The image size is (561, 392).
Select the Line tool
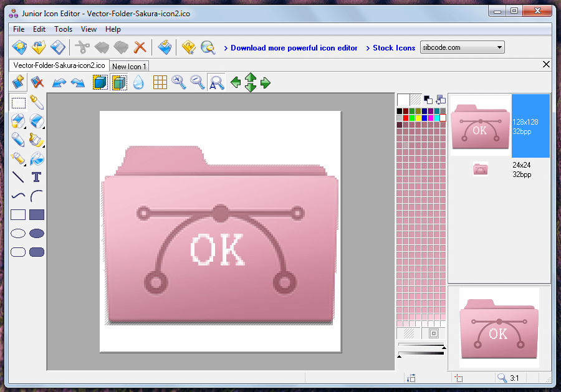coord(17,177)
